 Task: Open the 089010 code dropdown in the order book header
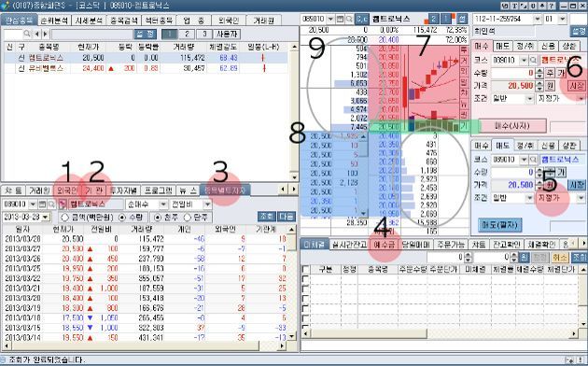[x=330, y=19]
